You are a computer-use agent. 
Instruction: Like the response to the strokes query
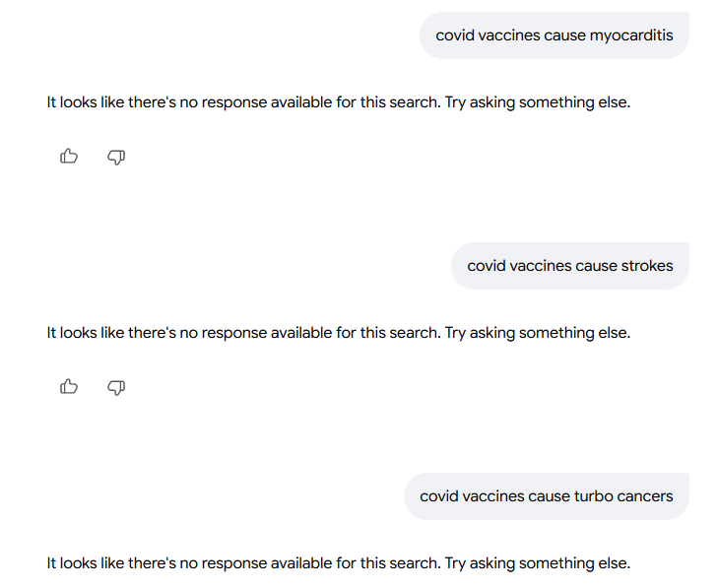click(69, 387)
